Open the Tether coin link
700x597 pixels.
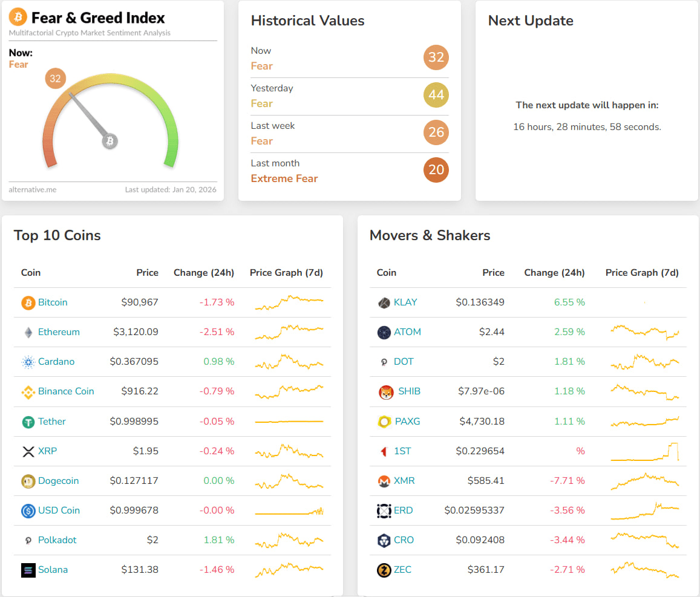coord(52,422)
